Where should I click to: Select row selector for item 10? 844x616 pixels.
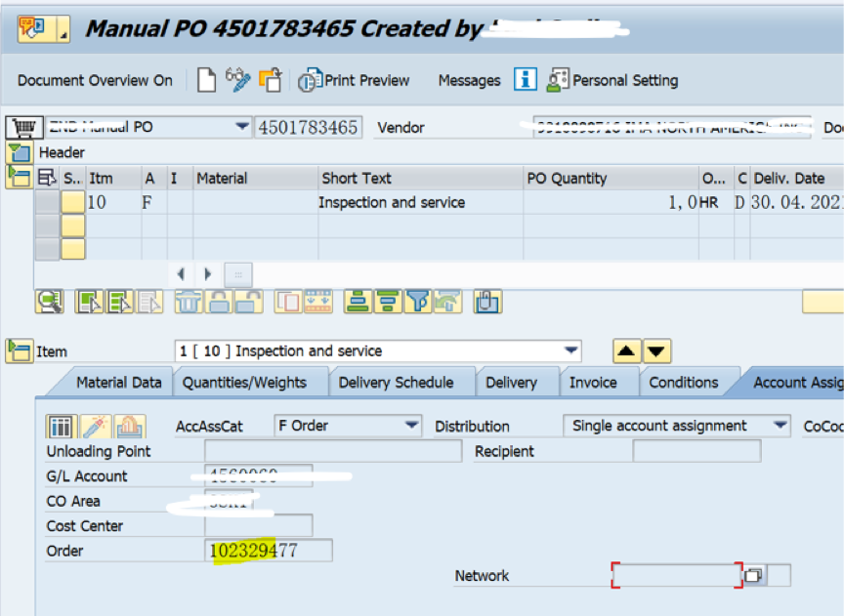pos(47,202)
